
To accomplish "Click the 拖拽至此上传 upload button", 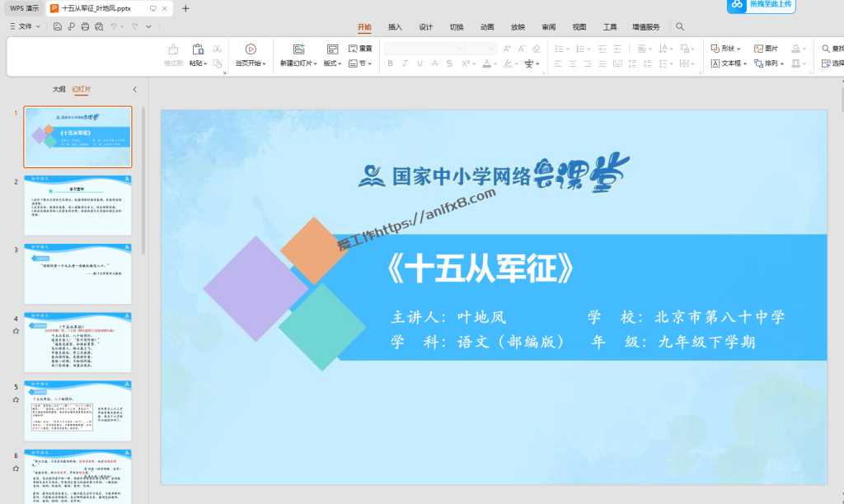I will 762,5.
